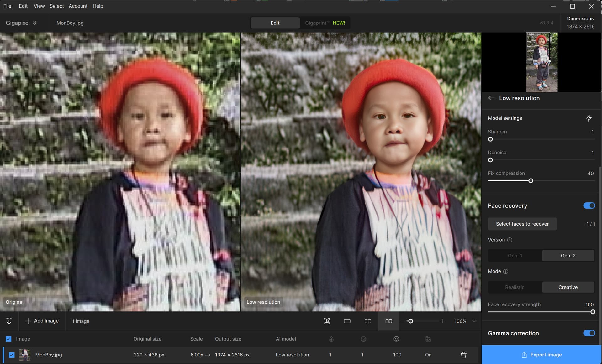Open the Select menu

tap(56, 6)
